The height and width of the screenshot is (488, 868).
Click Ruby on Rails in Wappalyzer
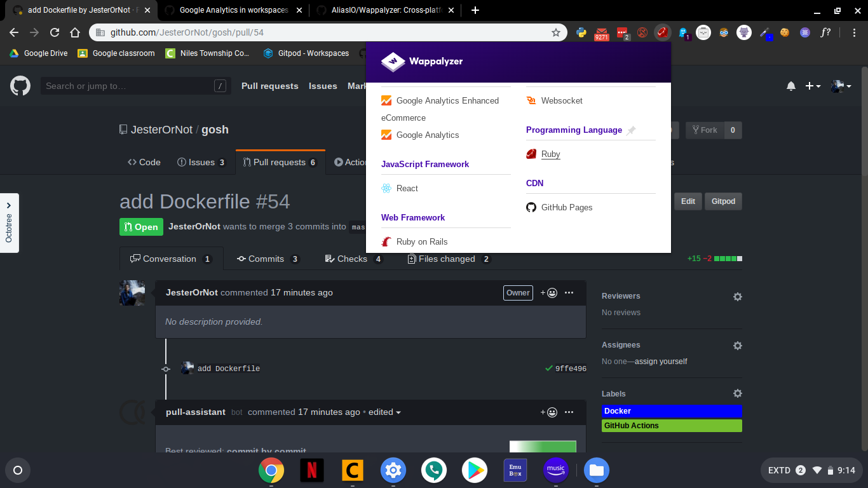click(x=422, y=242)
